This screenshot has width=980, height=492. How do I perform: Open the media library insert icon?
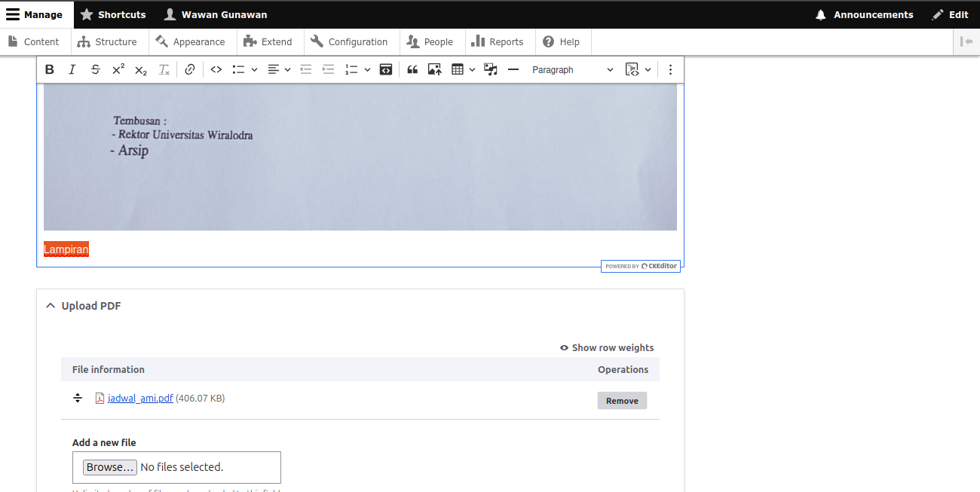pos(491,69)
